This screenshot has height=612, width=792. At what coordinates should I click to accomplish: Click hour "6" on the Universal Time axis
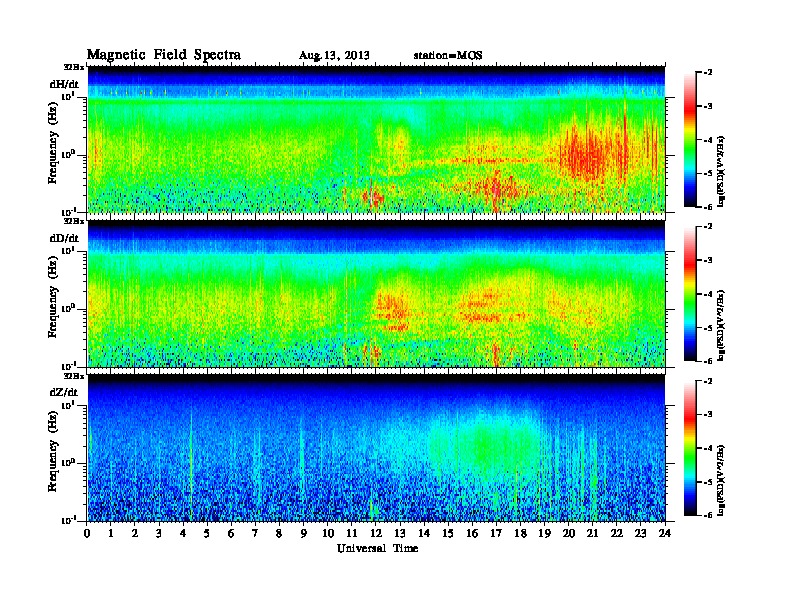coord(231,533)
